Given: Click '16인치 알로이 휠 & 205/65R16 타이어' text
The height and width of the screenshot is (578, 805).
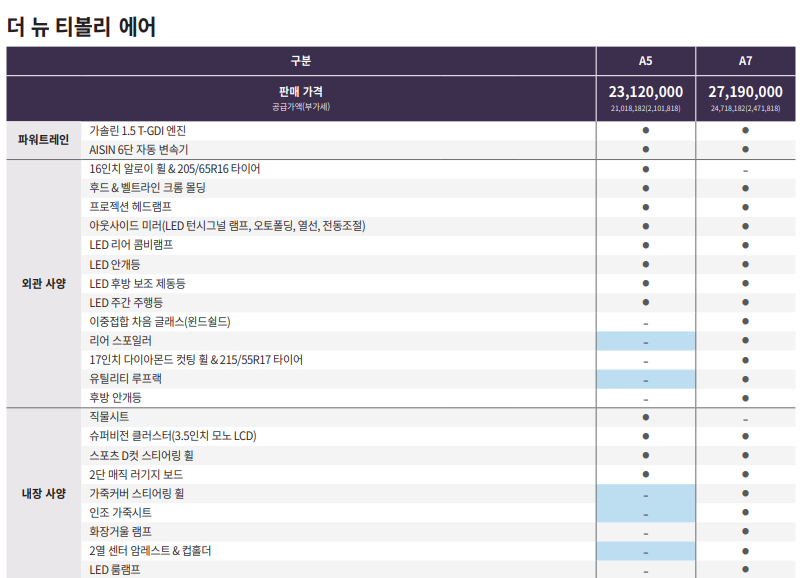Looking at the screenshot, I should (175, 169).
